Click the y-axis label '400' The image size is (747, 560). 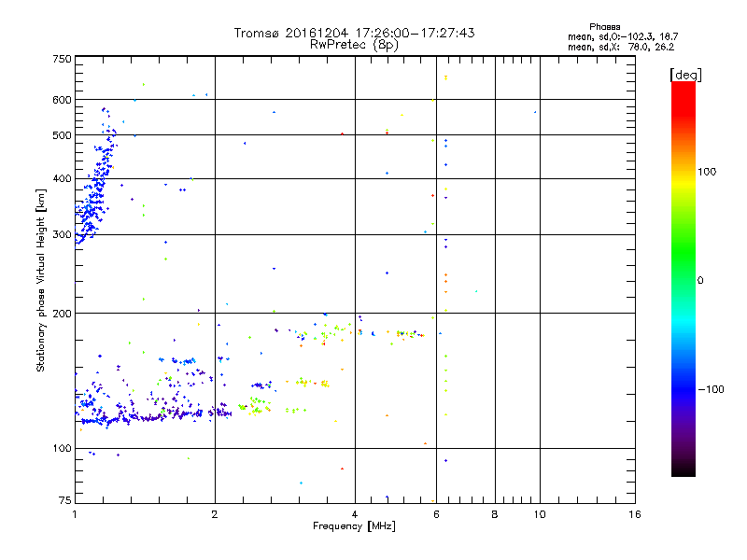tap(62, 178)
